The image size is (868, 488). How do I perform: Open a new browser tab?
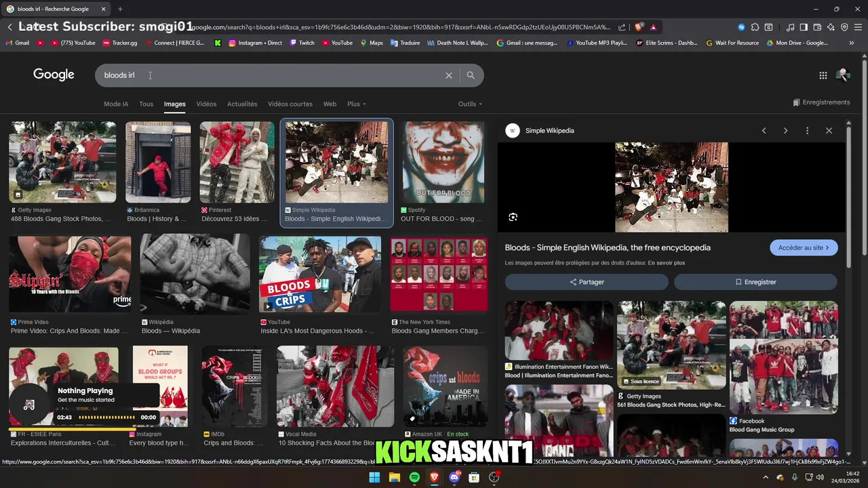point(120,9)
